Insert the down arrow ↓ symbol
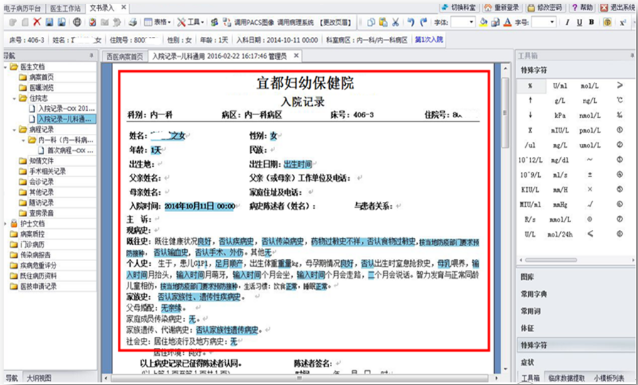The image size is (638, 385). click(x=530, y=115)
